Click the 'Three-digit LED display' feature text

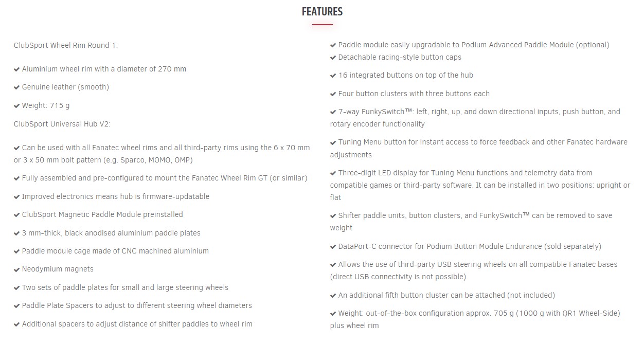480,185
